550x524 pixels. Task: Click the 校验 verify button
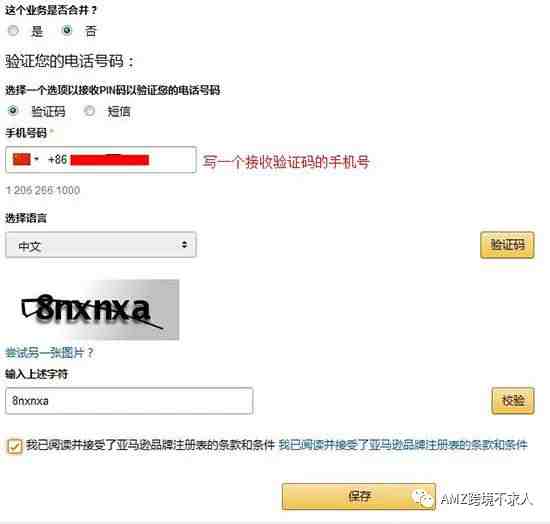tap(513, 401)
